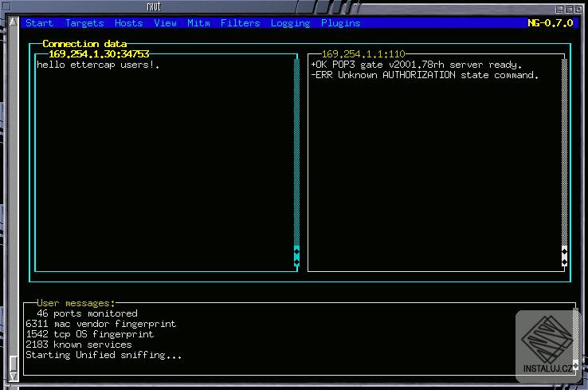The width and height of the screenshot is (588, 390).
Task: Click the '1542 tcp OS fingerprint' message
Action: pos(89,334)
